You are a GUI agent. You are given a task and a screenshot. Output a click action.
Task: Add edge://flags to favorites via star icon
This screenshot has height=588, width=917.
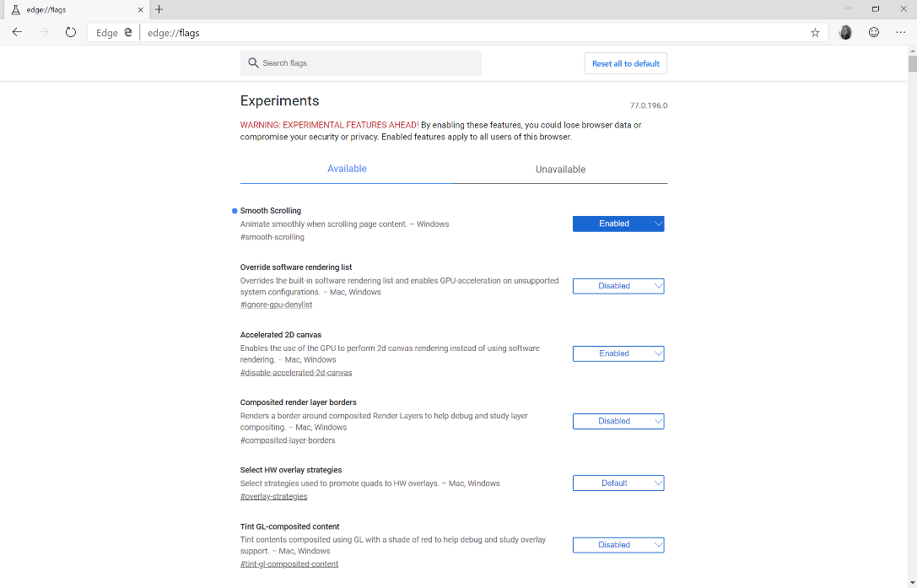click(815, 32)
